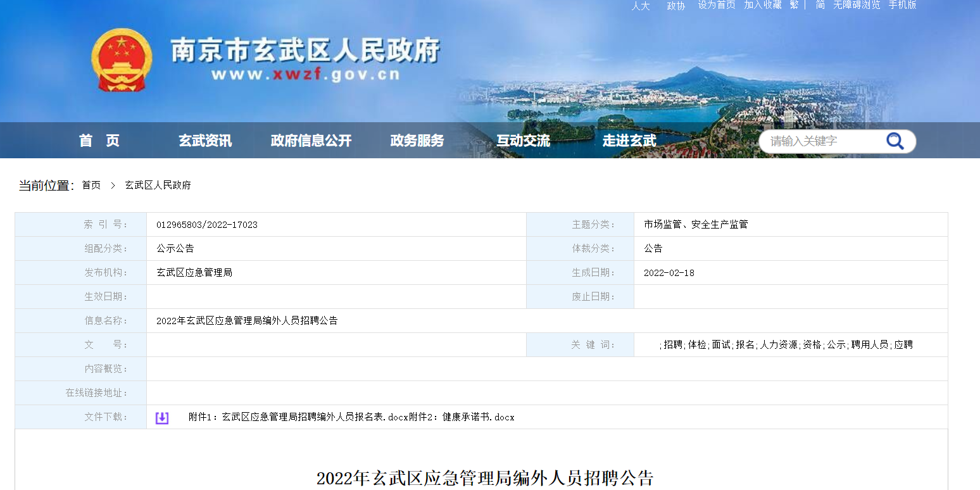
Task: Open the 政协 top link
Action: [675, 6]
